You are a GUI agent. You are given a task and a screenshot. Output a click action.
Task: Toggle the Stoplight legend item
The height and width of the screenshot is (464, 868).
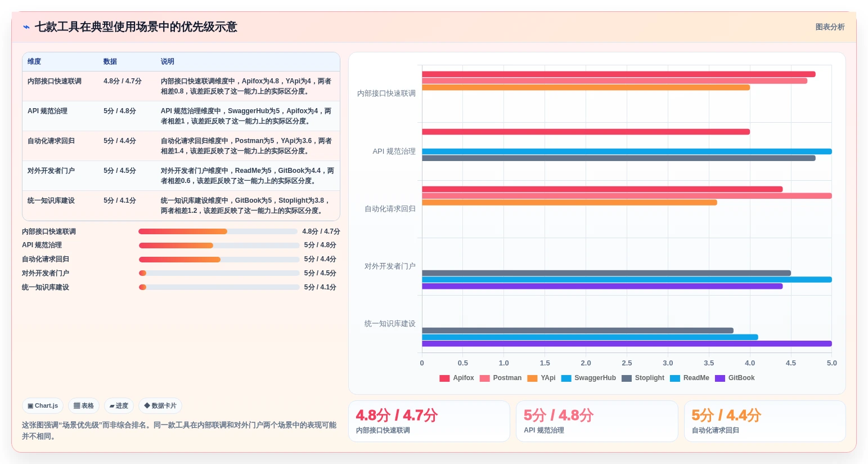[643, 378]
